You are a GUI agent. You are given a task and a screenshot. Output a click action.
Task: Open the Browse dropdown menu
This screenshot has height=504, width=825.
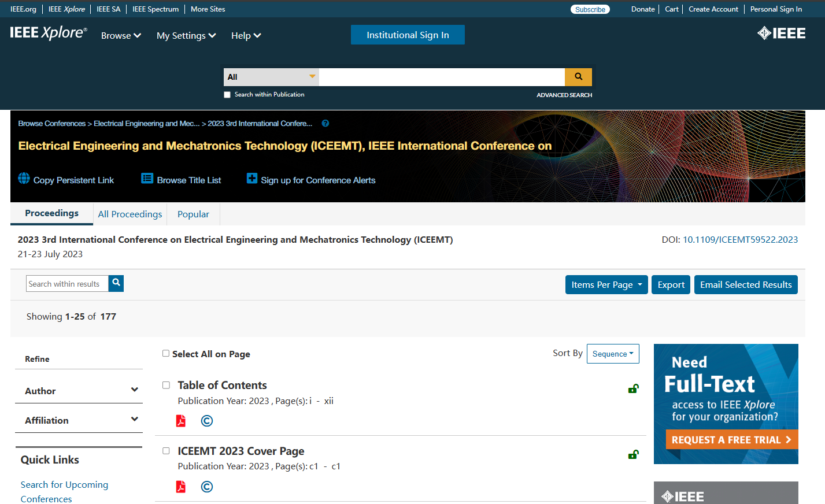121,36
